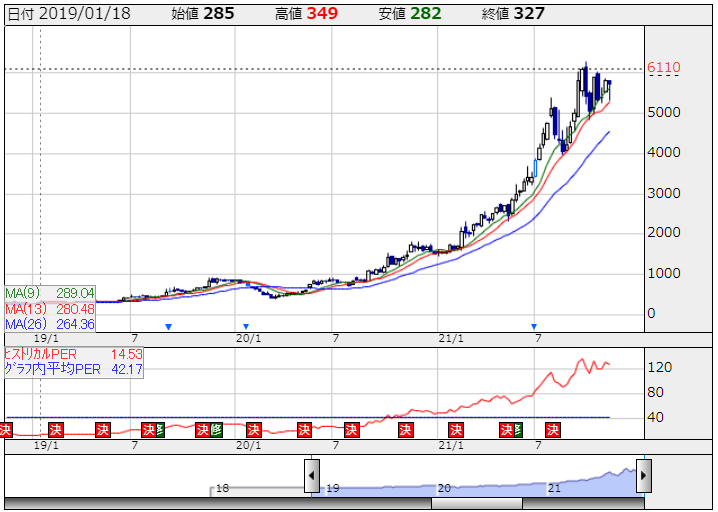This screenshot has height=512, width=718.
Task: Click the グラフ内平均PER 42.17 legend
Action: point(73,369)
